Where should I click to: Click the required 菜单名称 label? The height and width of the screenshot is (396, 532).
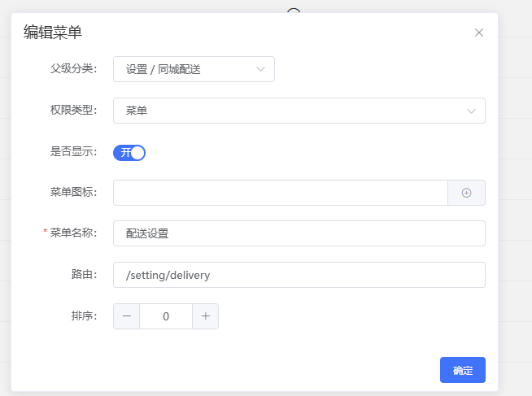pyautogui.click(x=73, y=233)
